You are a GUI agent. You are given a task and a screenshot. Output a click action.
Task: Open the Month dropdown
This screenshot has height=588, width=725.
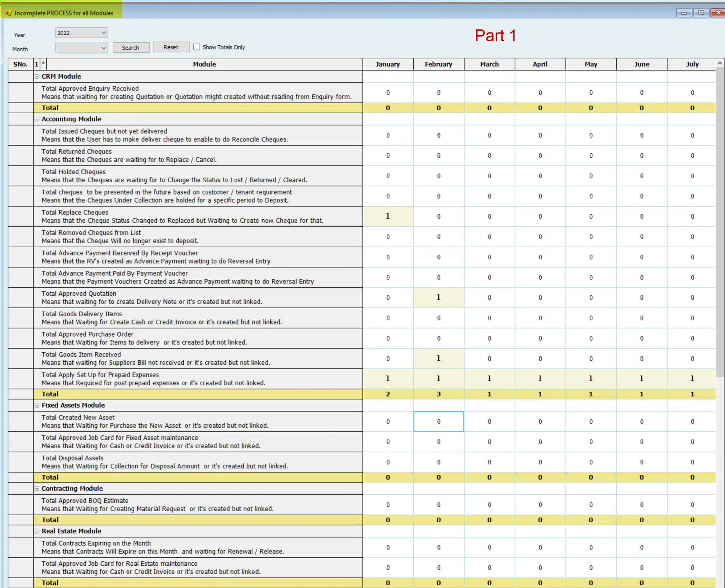point(82,48)
